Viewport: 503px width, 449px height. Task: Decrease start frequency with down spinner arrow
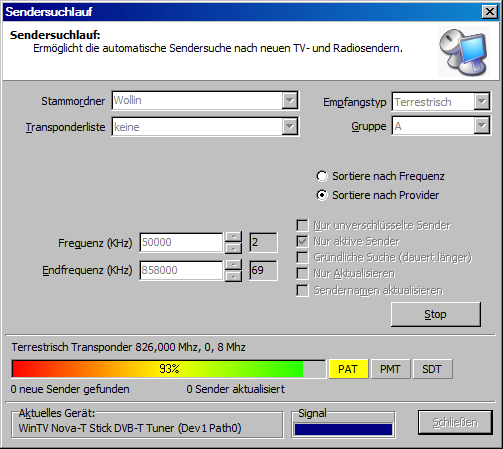pos(233,248)
